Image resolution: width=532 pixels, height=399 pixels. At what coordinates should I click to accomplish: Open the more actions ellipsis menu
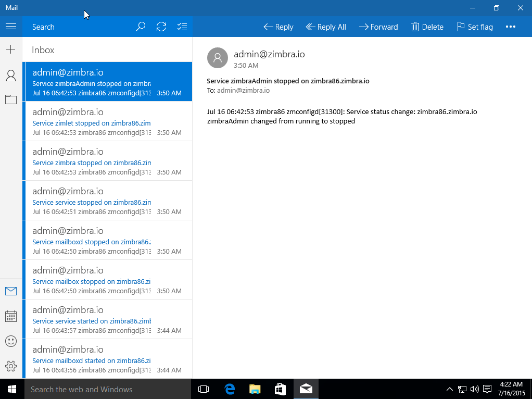510,27
